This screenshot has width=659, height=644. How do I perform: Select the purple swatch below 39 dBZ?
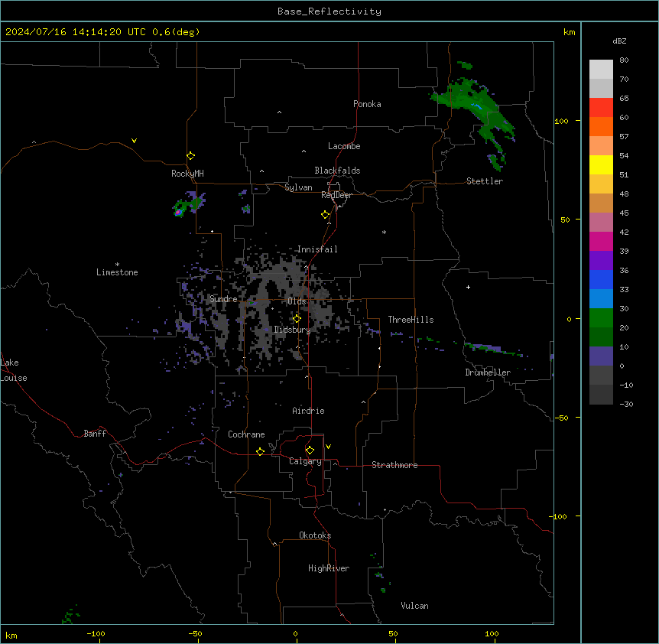(x=601, y=261)
